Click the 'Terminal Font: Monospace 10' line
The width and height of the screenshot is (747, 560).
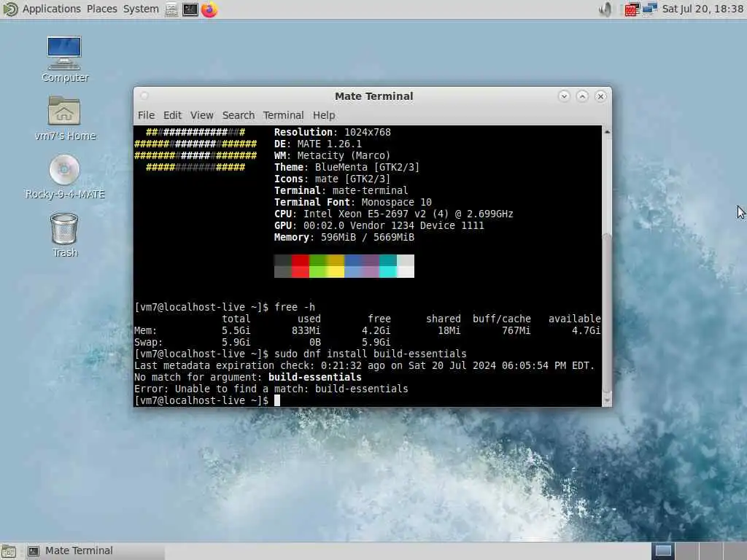[x=353, y=202]
